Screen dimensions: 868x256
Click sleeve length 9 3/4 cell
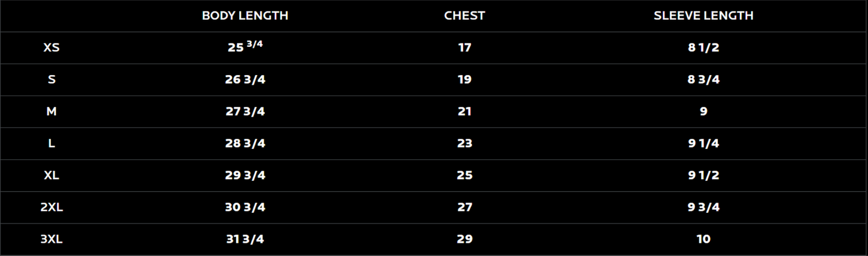tap(703, 207)
